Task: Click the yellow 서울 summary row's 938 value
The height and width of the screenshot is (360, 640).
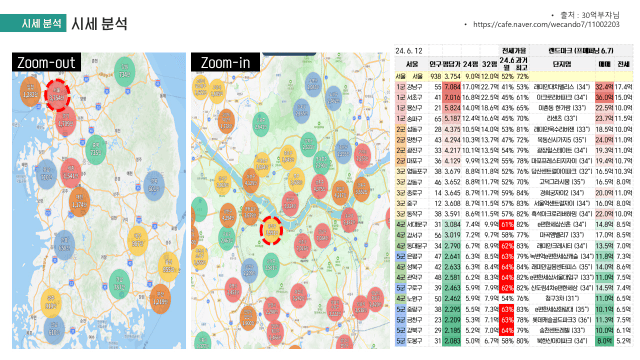Action: [436, 76]
